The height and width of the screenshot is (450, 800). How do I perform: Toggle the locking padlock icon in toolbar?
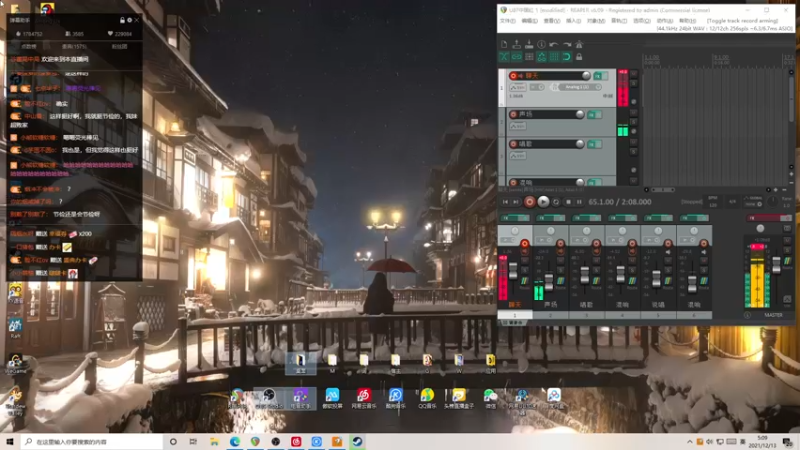[579, 57]
